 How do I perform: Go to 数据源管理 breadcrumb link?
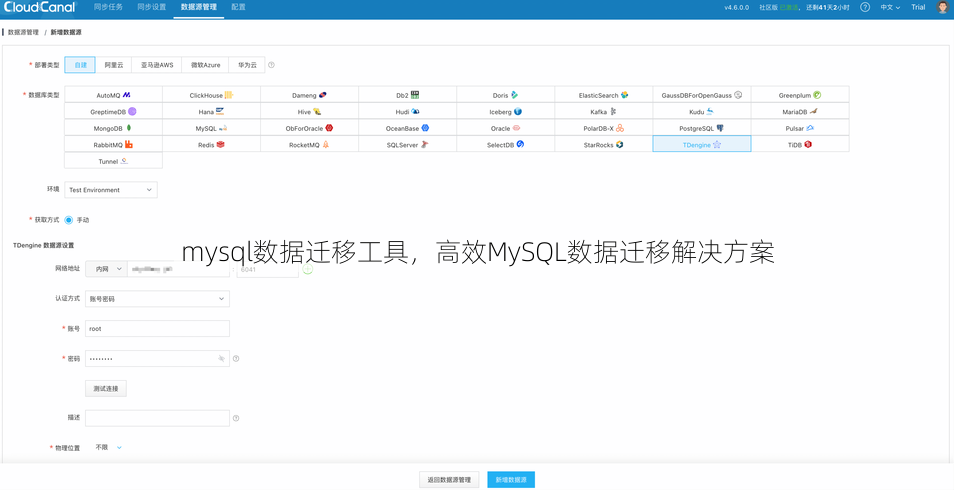[x=23, y=32]
